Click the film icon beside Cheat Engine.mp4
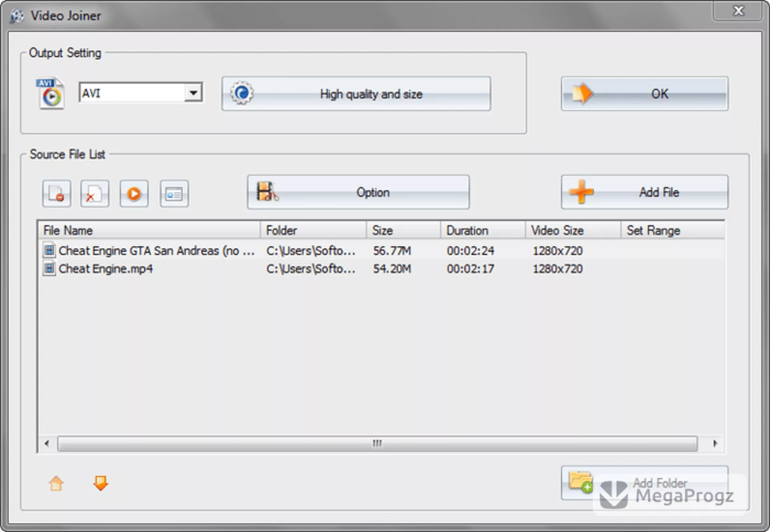Screen dimensions: 770x532 pyautogui.click(x=49, y=269)
